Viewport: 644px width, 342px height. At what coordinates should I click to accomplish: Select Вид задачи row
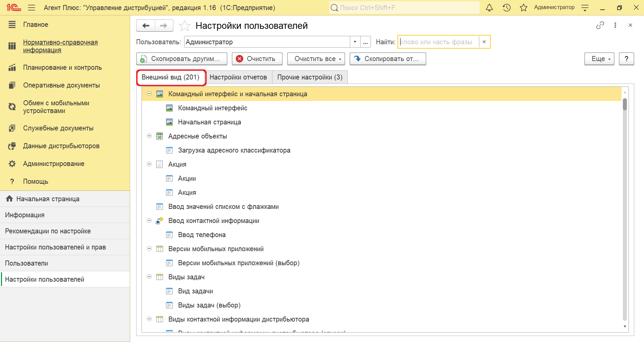[x=382, y=291]
